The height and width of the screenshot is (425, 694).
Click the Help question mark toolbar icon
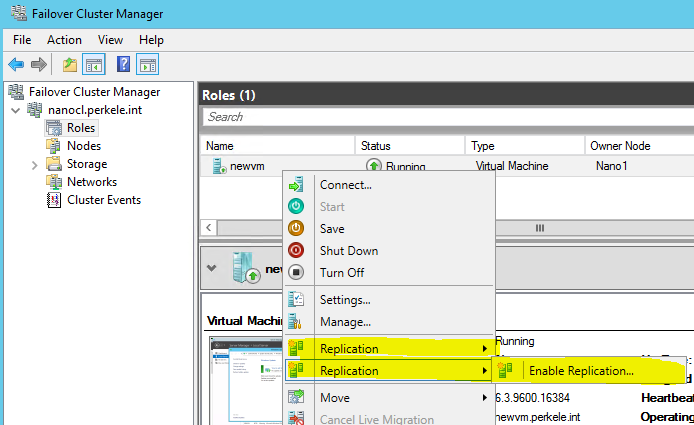tap(123, 64)
